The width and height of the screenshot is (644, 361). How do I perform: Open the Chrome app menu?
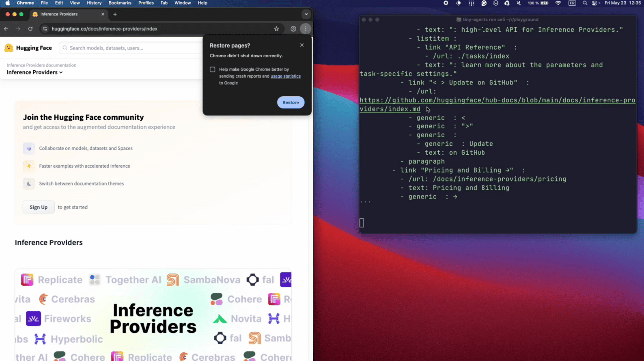[25, 3]
